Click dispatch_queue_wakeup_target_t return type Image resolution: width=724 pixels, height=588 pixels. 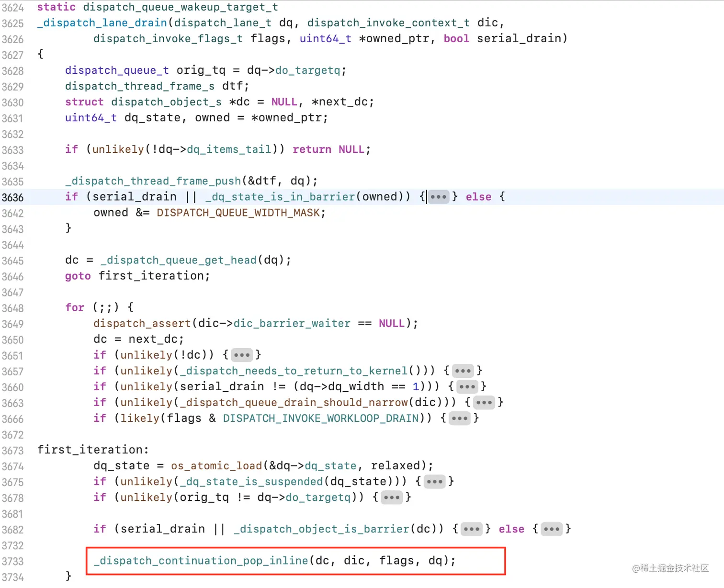click(181, 7)
